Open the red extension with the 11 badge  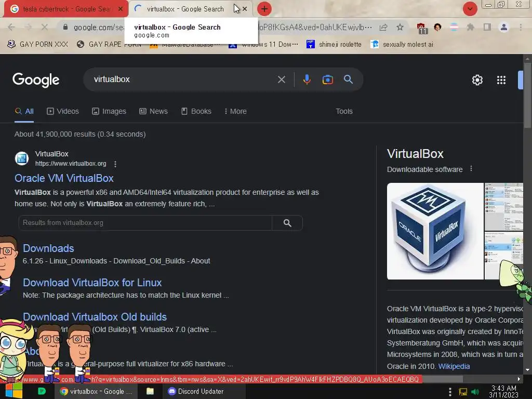pos(422,28)
